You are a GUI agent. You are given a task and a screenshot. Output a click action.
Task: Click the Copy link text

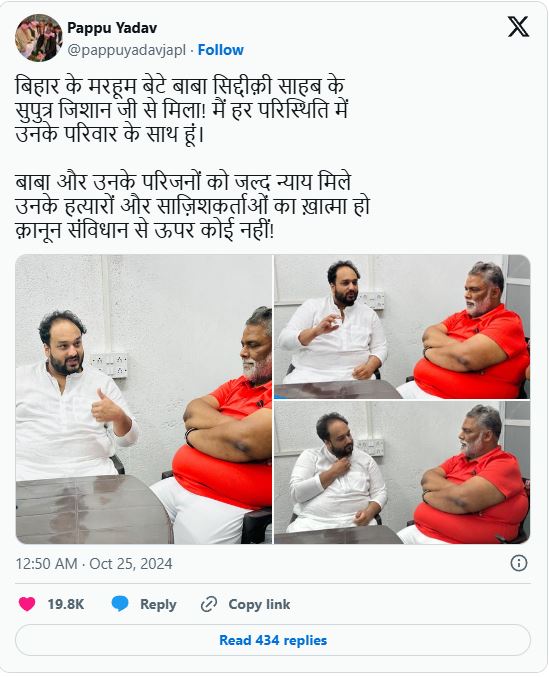tap(259, 604)
